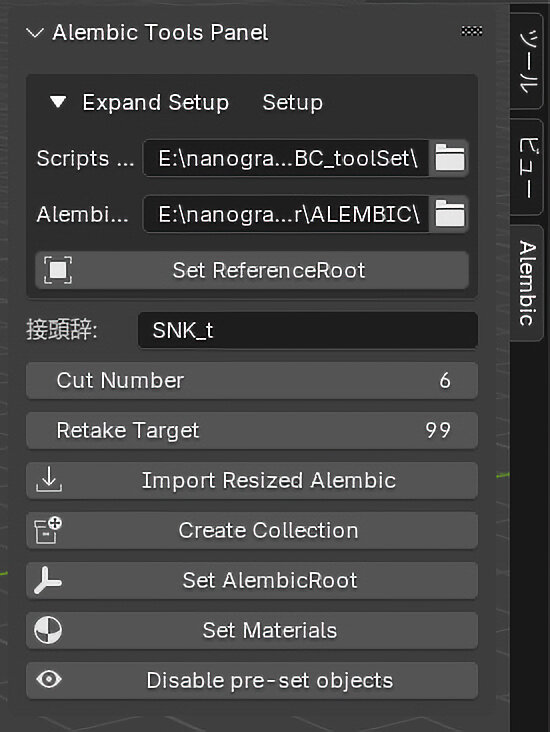550x732 pixels.
Task: Click the Set ReferenceRoot frame icon
Action: pos(58,270)
